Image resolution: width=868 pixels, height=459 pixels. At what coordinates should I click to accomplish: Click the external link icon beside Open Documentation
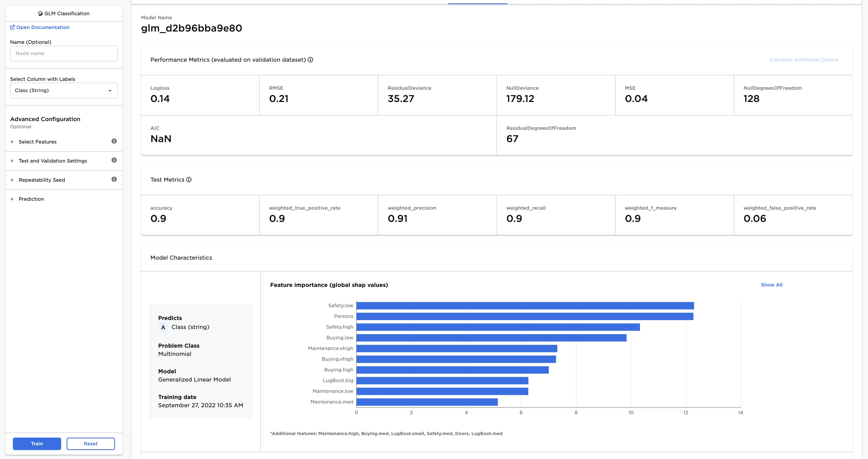pyautogui.click(x=12, y=27)
